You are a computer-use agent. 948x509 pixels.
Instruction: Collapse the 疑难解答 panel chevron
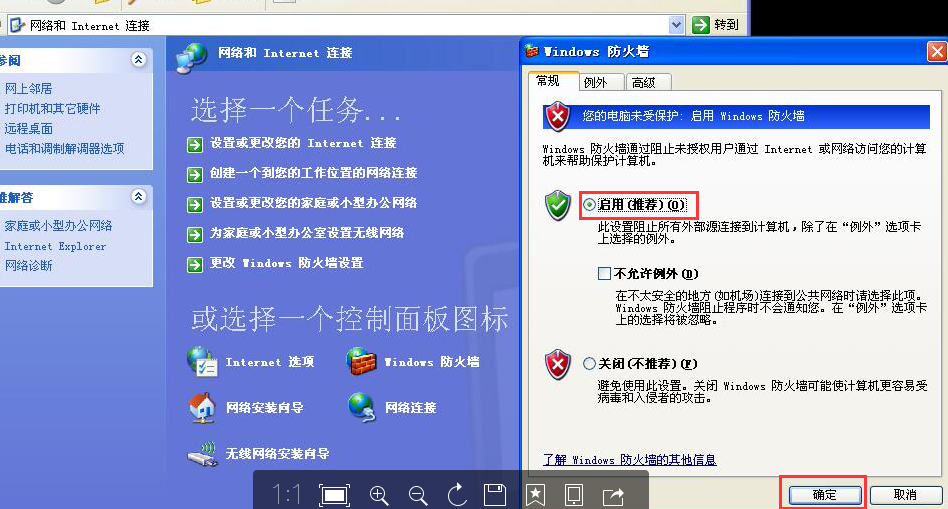click(138, 196)
